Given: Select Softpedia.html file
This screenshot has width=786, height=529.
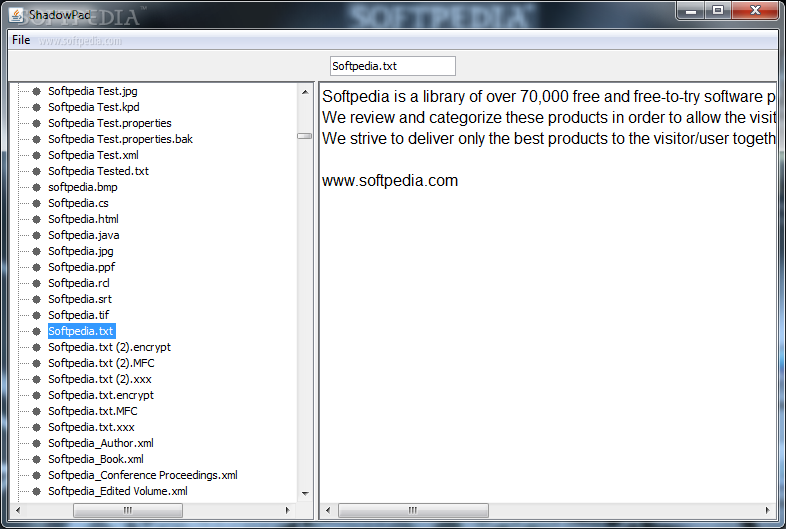Looking at the screenshot, I should pyautogui.click(x=83, y=220).
